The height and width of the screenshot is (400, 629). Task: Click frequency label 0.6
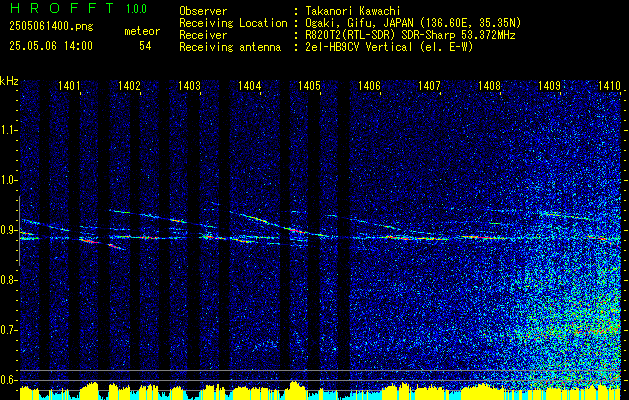pyautogui.click(x=8, y=380)
